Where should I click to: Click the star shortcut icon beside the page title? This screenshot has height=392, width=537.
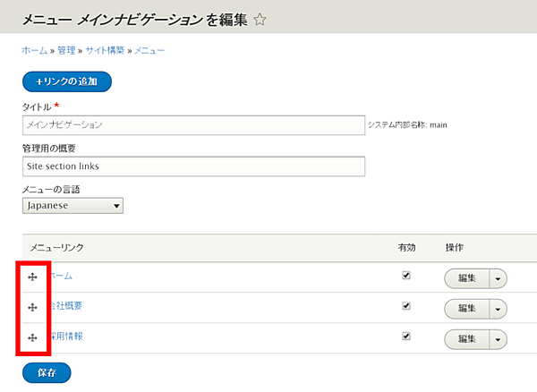260,20
